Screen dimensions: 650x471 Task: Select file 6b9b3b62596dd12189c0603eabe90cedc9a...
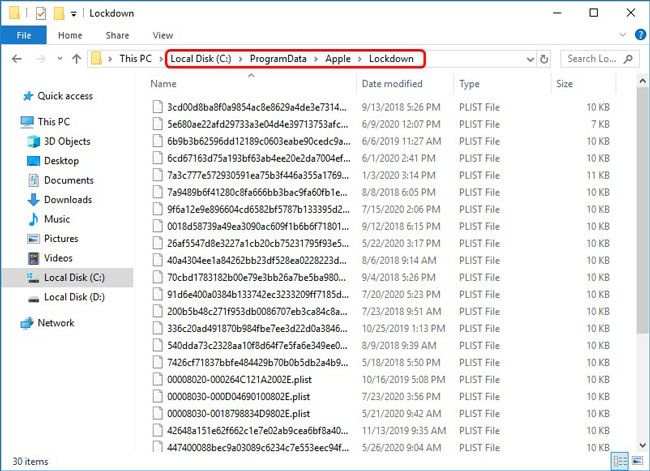pos(259,141)
